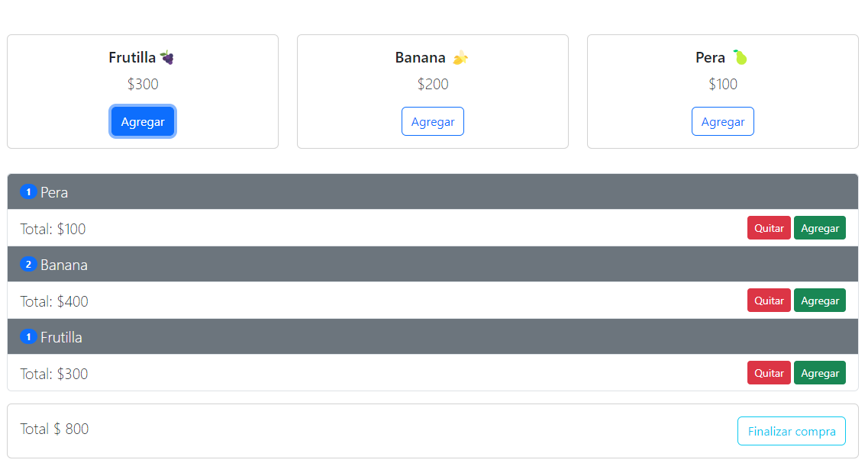Image resolution: width=868 pixels, height=463 pixels.
Task: Click the quantity badge showing 2 for Banana
Action: pyautogui.click(x=28, y=265)
